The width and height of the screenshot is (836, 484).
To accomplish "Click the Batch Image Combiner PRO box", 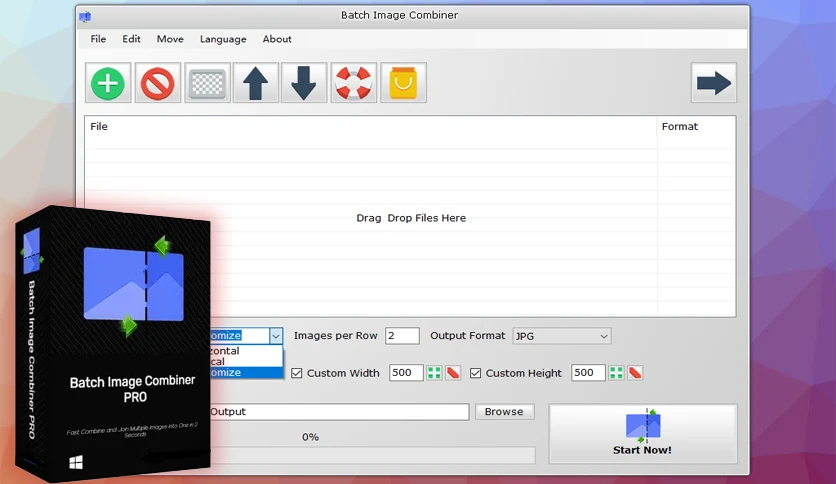I will 114,344.
